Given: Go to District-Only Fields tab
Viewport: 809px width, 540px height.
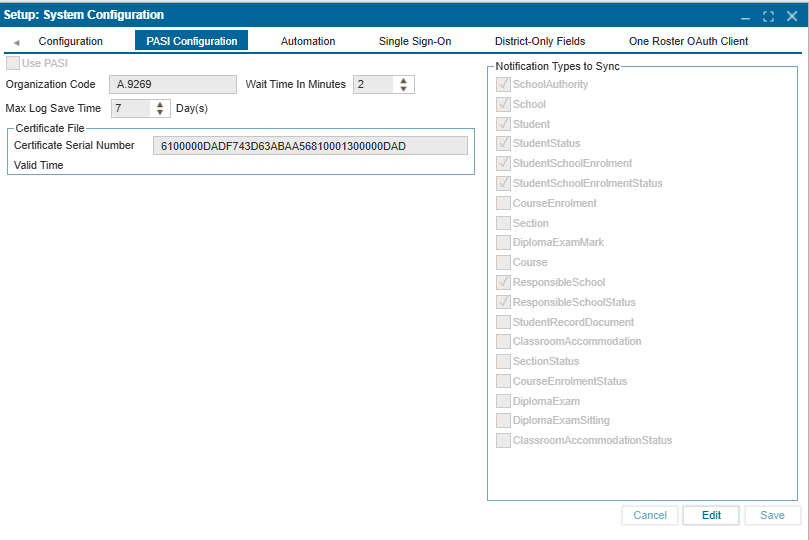Looking at the screenshot, I should coord(540,41).
